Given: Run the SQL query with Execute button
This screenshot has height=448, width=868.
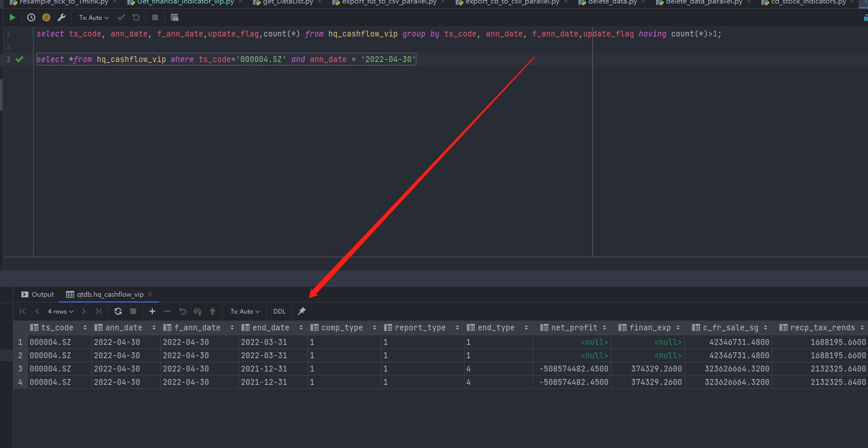Looking at the screenshot, I should pyautogui.click(x=12, y=17).
